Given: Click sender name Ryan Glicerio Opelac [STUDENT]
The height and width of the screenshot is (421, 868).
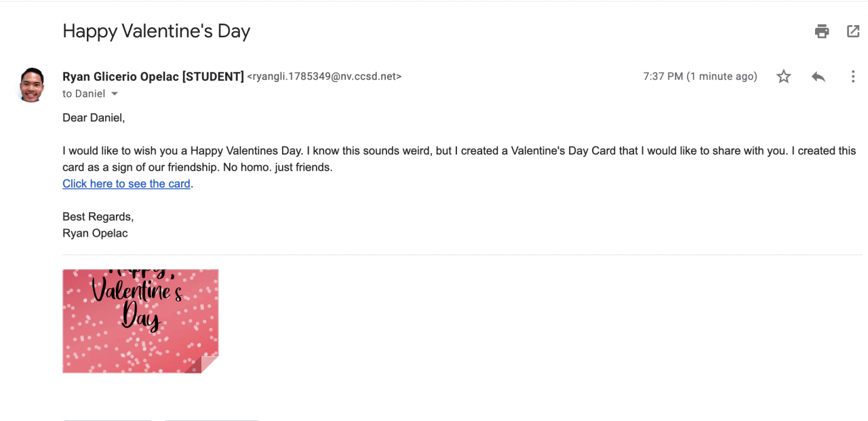Looking at the screenshot, I should [x=153, y=77].
